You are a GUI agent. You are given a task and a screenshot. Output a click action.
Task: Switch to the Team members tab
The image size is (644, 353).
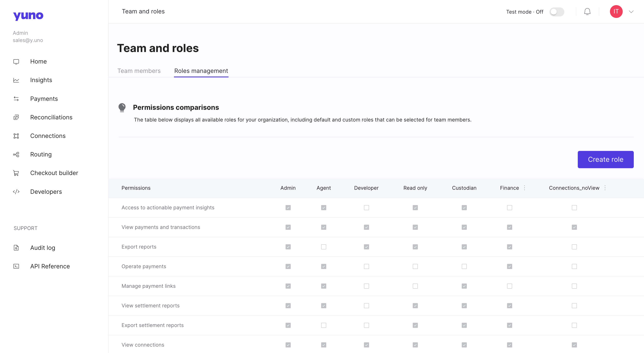[x=139, y=71]
